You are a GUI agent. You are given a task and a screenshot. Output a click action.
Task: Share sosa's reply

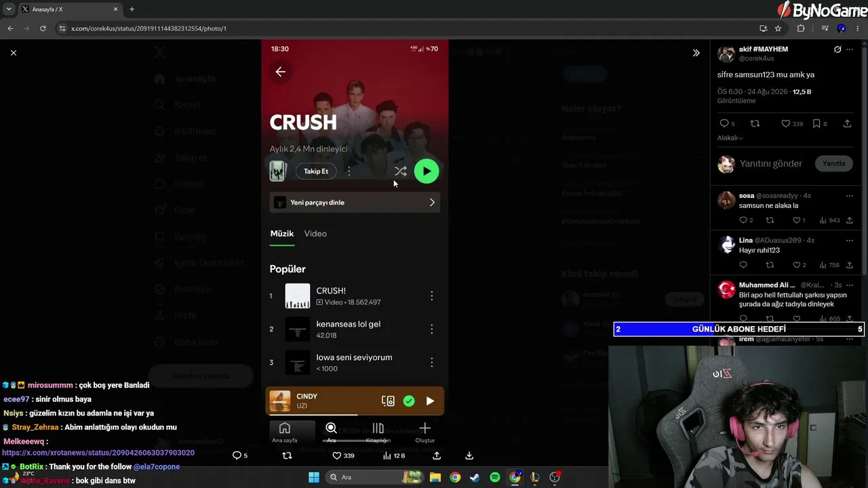[x=850, y=220]
